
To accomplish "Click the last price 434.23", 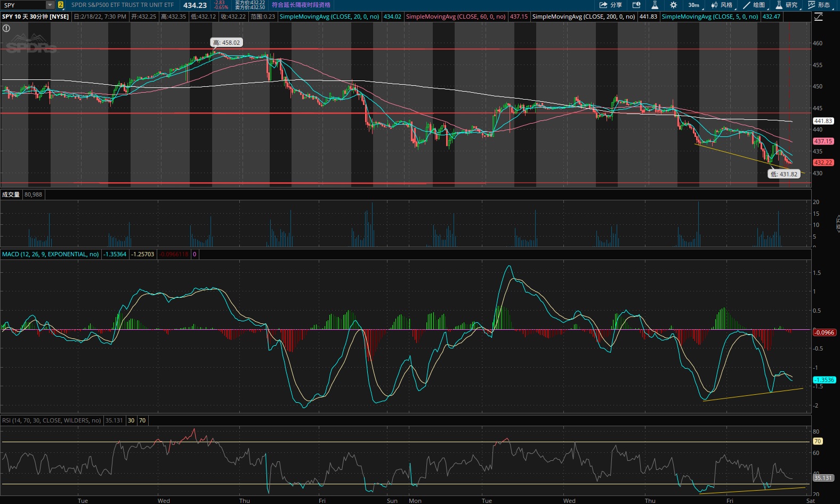I will pyautogui.click(x=195, y=5).
